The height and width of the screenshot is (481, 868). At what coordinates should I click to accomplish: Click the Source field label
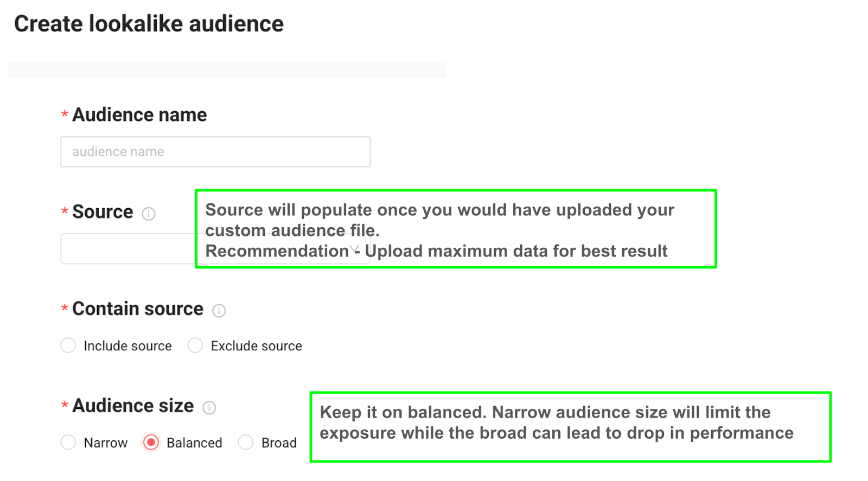[103, 212]
